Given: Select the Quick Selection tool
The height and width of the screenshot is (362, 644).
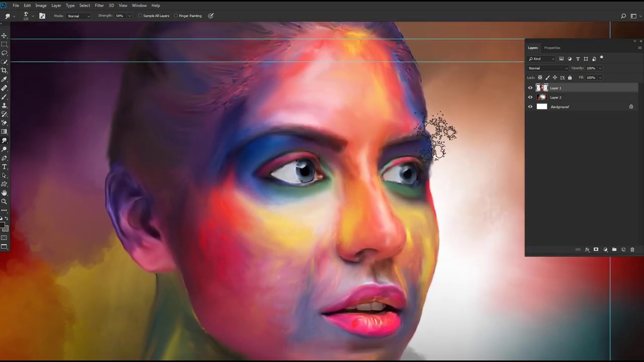Looking at the screenshot, I should click(4, 62).
